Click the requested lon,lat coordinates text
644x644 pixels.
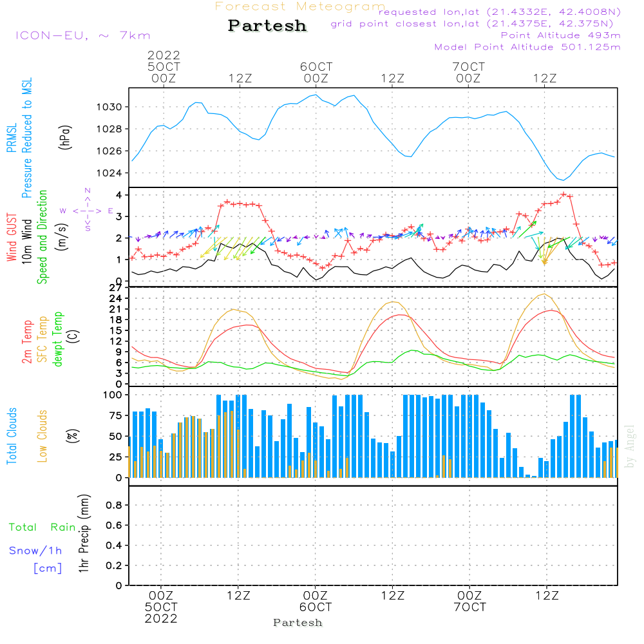pos(500,12)
